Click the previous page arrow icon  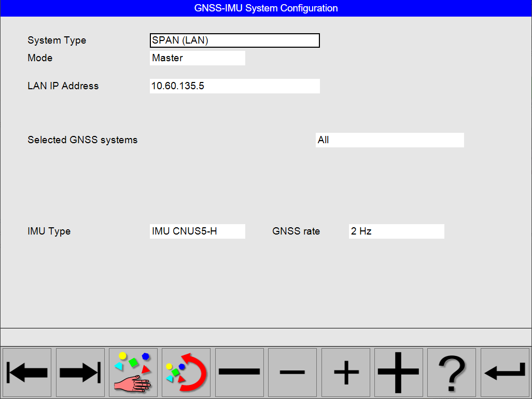point(27,373)
